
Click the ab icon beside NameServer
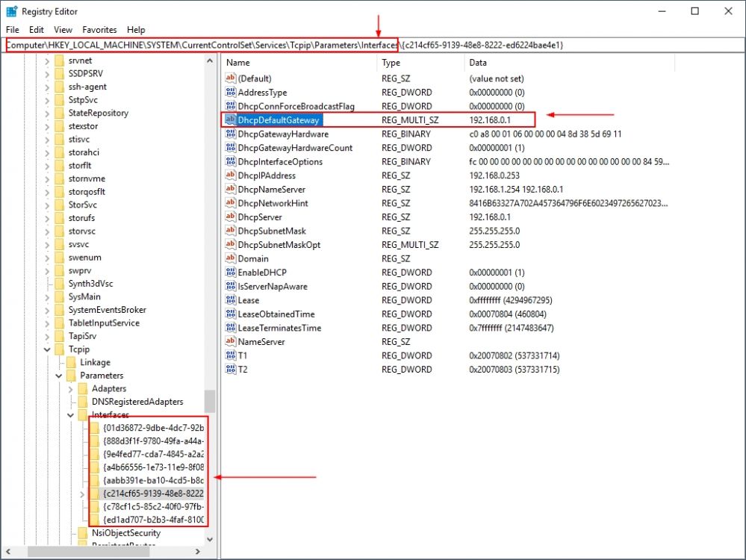(x=231, y=341)
